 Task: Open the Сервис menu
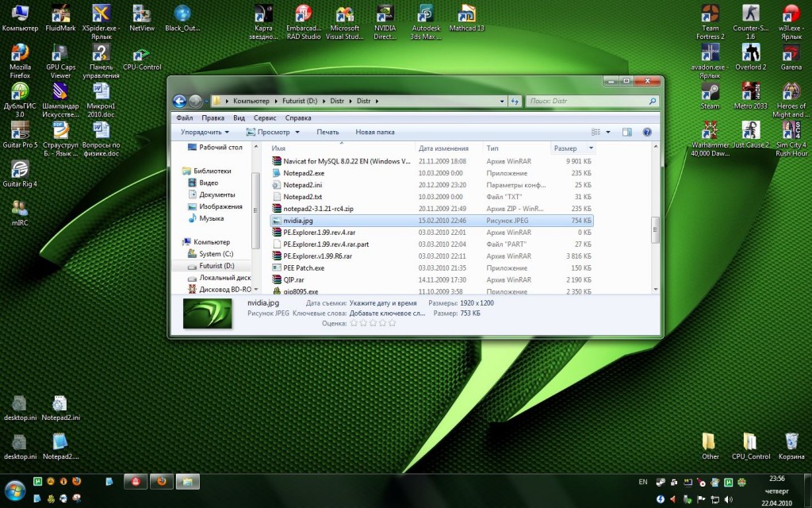point(265,117)
